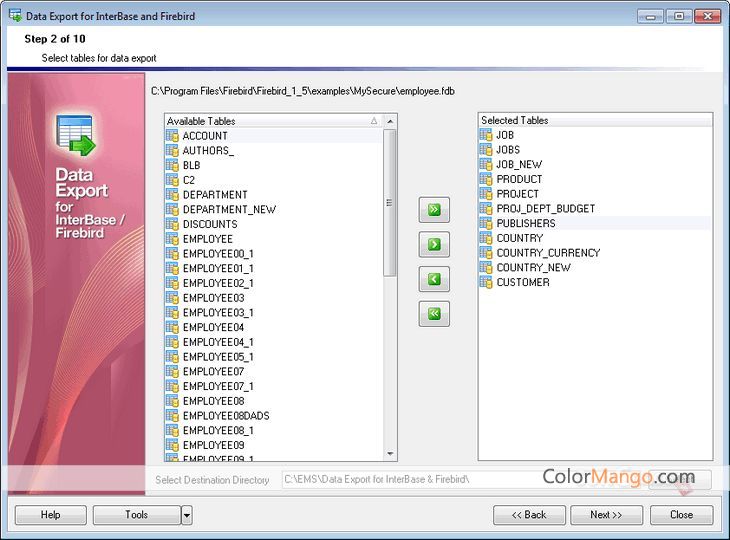
Task: Minimize the Data Export window
Action: (650, 17)
